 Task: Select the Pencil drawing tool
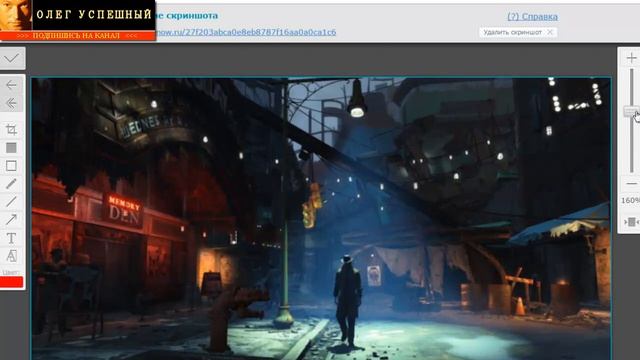point(11,184)
